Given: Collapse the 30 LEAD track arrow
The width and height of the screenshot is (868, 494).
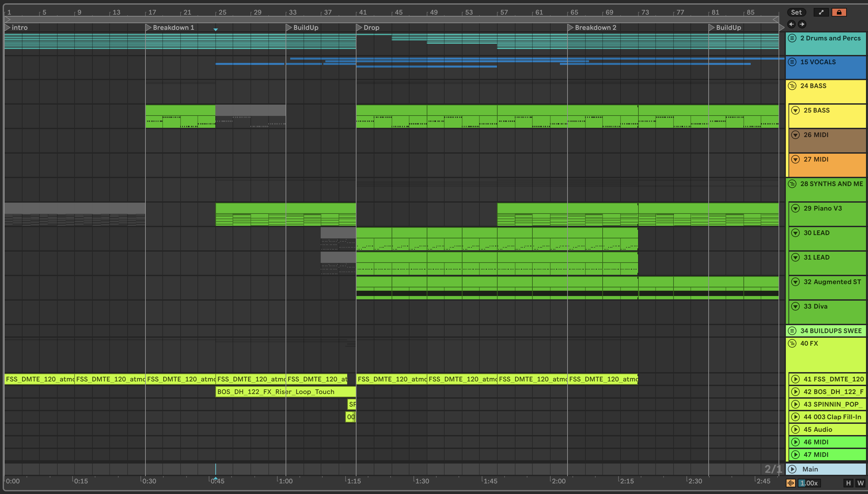Looking at the screenshot, I should [x=795, y=233].
